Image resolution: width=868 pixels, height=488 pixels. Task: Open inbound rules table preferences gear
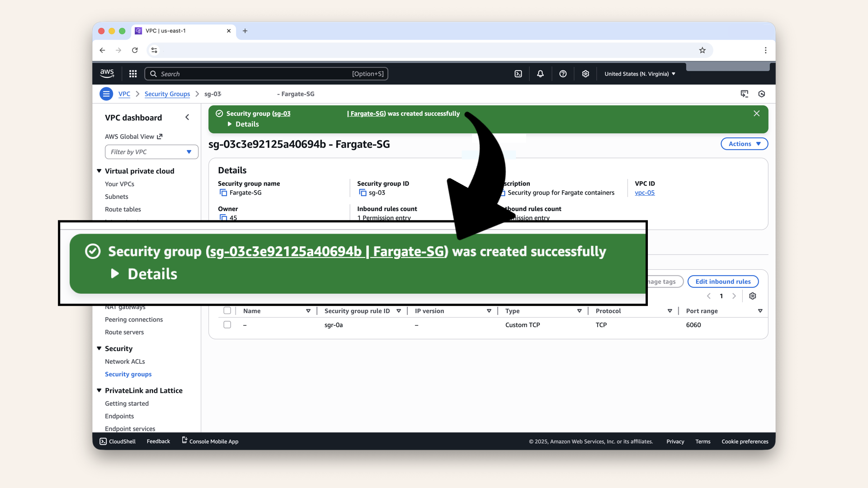(753, 296)
